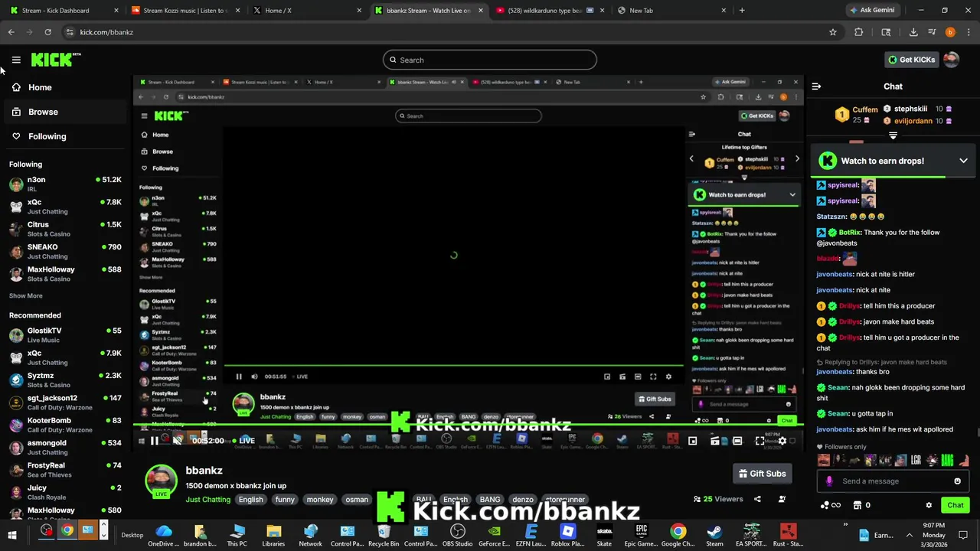This screenshot has width=980, height=551.
Task: Open Chrome downloads icon
Action: coord(913,32)
